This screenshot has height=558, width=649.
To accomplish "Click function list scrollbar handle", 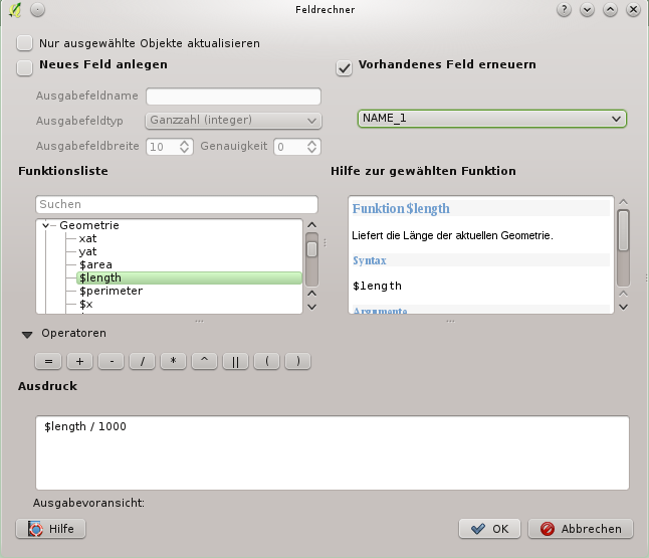I will click(312, 249).
